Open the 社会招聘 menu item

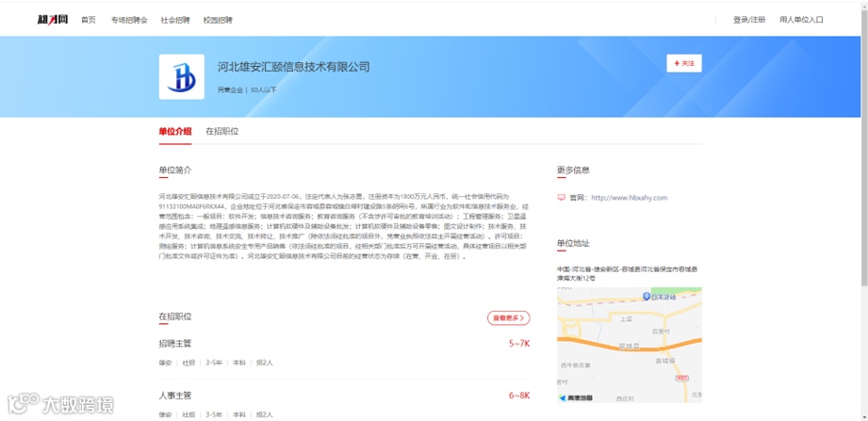pos(175,20)
